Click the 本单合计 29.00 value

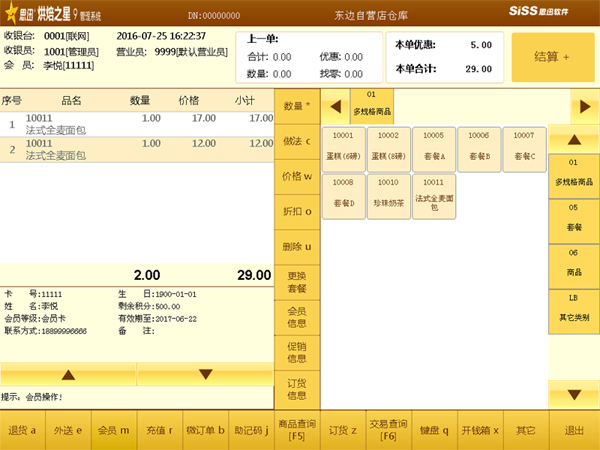tap(478, 69)
